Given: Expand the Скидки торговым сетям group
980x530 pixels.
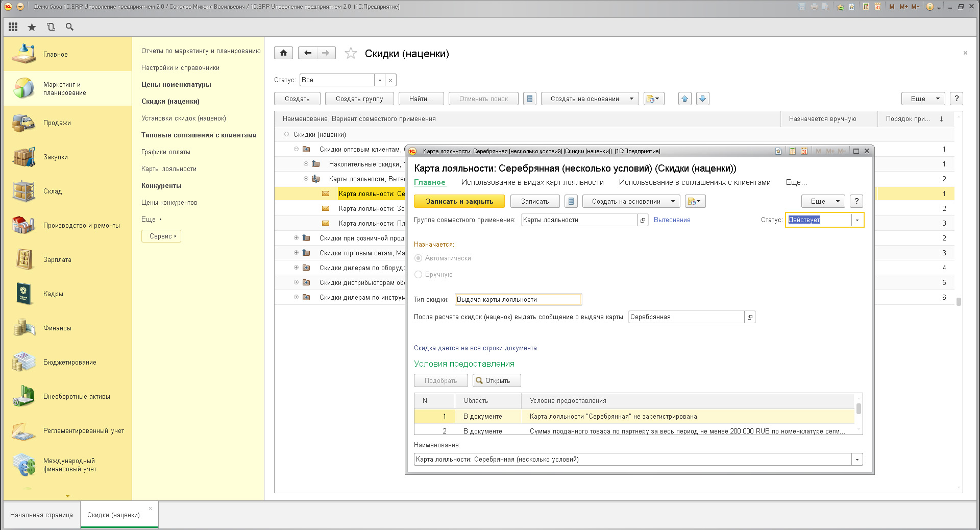Looking at the screenshot, I should click(296, 253).
